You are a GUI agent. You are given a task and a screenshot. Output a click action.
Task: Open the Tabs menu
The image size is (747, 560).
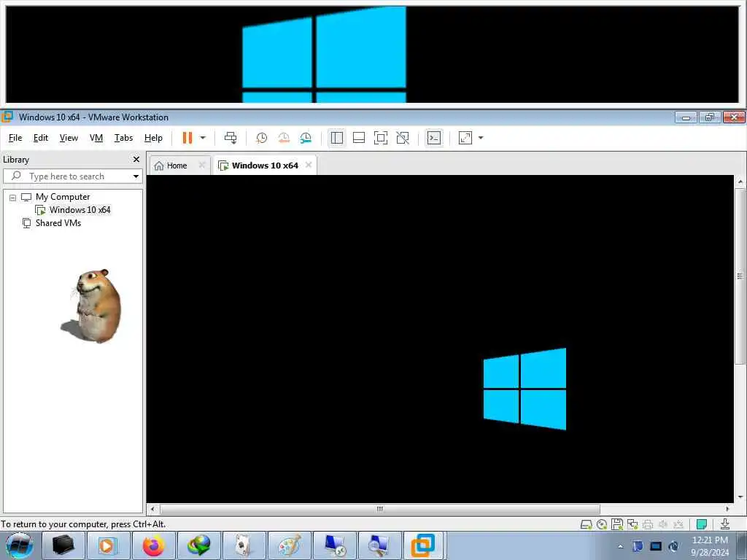click(123, 138)
